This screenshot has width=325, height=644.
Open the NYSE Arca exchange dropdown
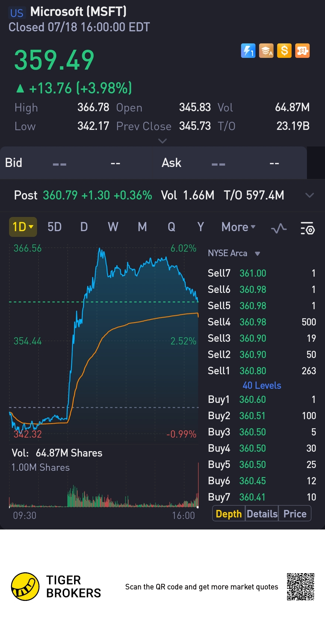point(234,253)
